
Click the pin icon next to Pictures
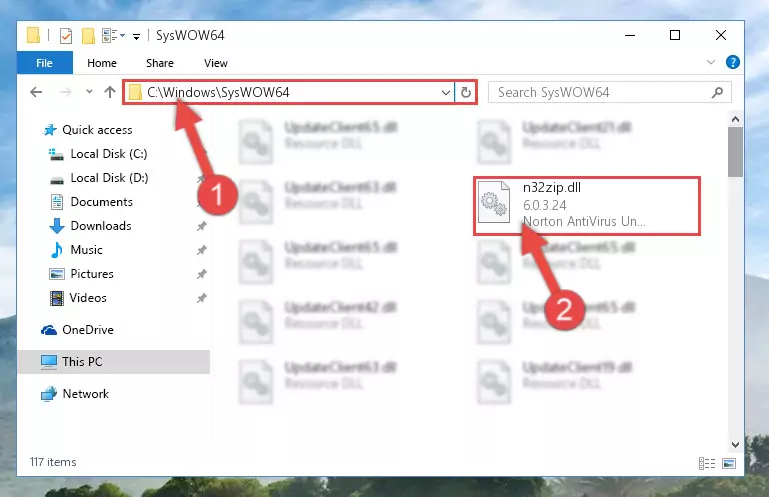click(x=202, y=274)
